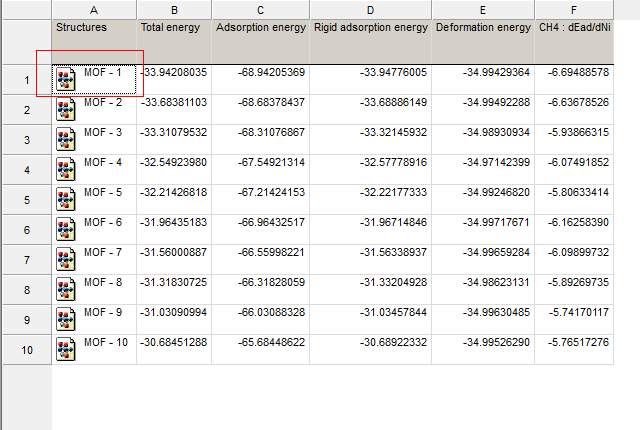The width and height of the screenshot is (640, 430).
Task: Select row header 2
Action: (x=27, y=110)
